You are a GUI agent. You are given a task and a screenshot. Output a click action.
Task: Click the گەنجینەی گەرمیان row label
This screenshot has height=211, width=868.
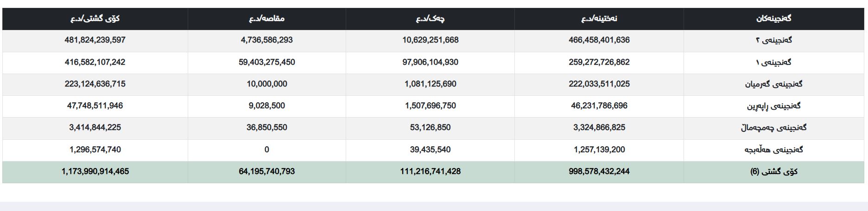(x=773, y=84)
